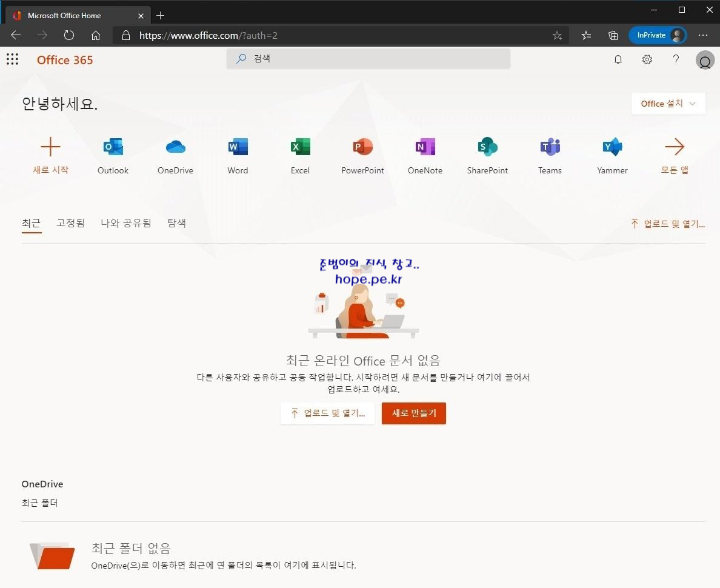Add this page to favorites star
Viewport: 720px width, 588px height.
pos(557,35)
